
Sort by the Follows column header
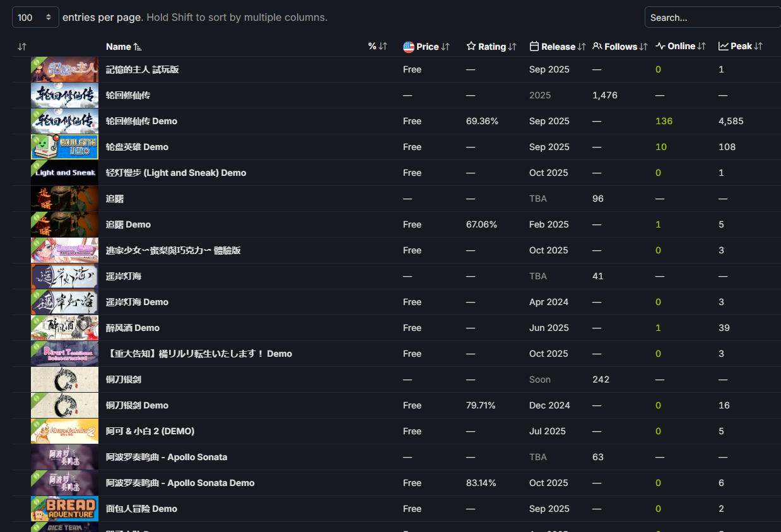620,47
